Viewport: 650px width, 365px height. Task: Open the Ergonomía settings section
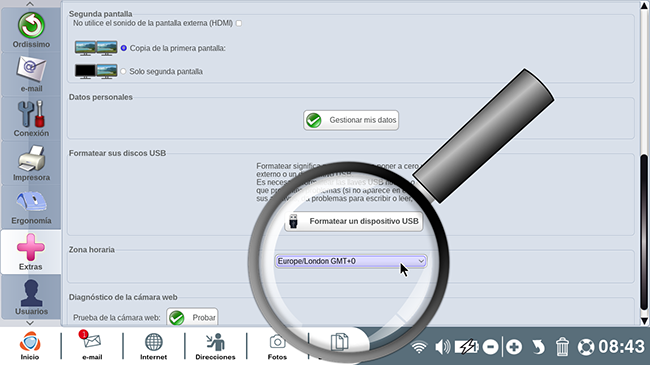click(31, 207)
